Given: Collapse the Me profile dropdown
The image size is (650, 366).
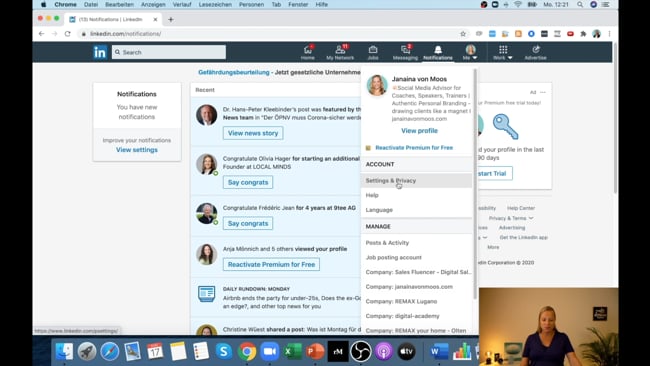Looking at the screenshot, I should coord(470,52).
